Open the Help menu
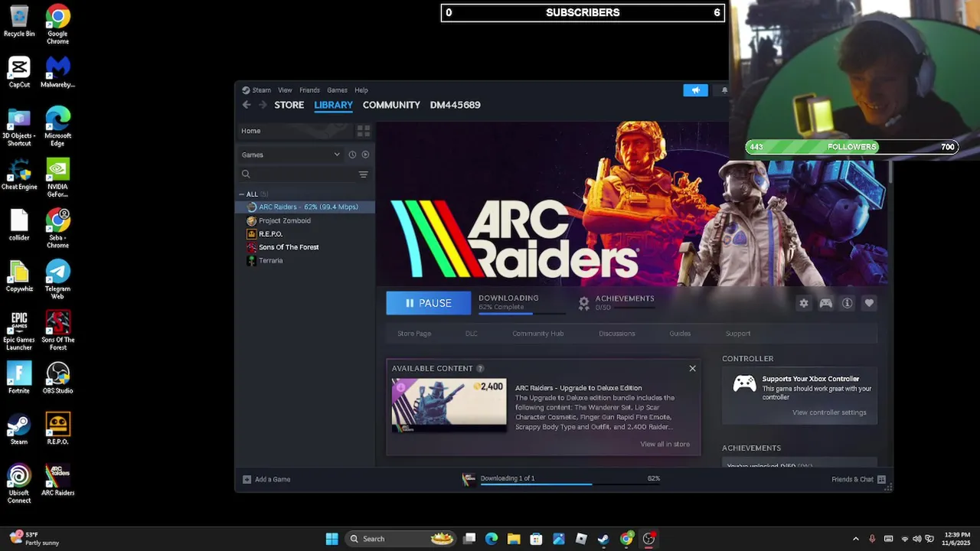The width and height of the screenshot is (980, 551). coord(361,90)
